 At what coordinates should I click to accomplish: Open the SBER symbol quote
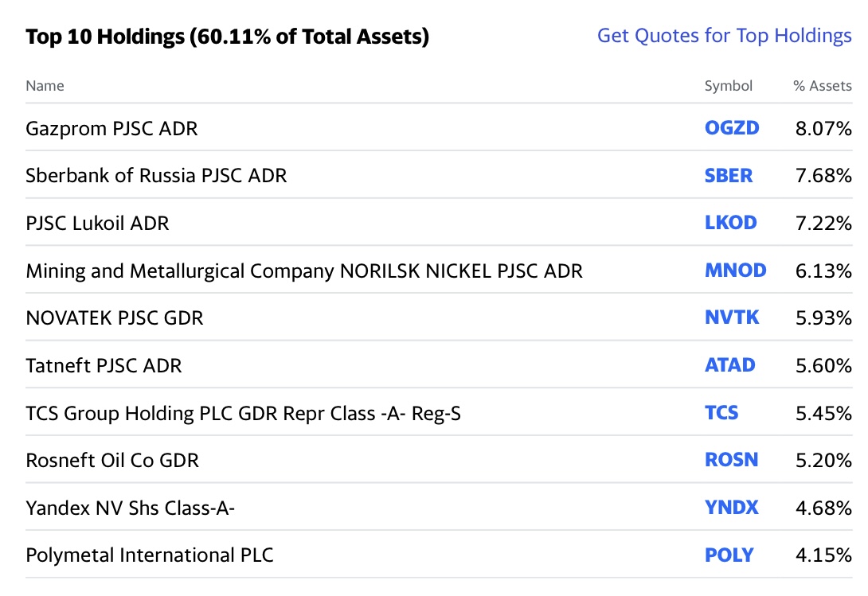[728, 175]
